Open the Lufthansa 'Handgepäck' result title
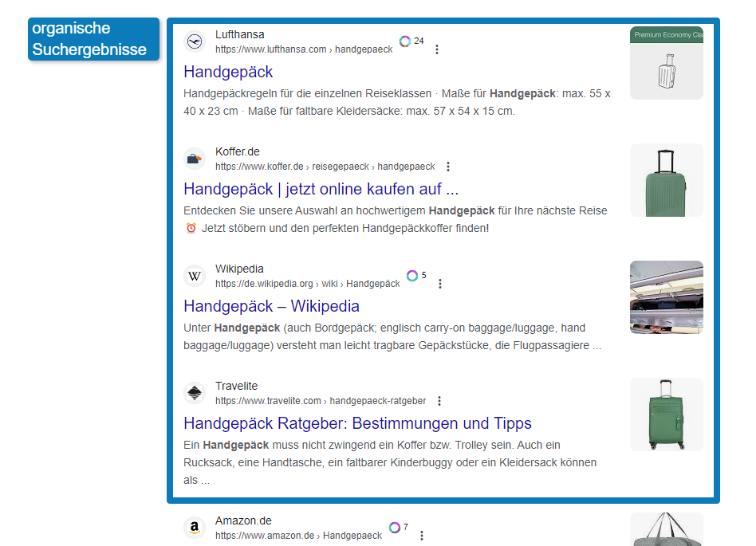 pos(228,72)
